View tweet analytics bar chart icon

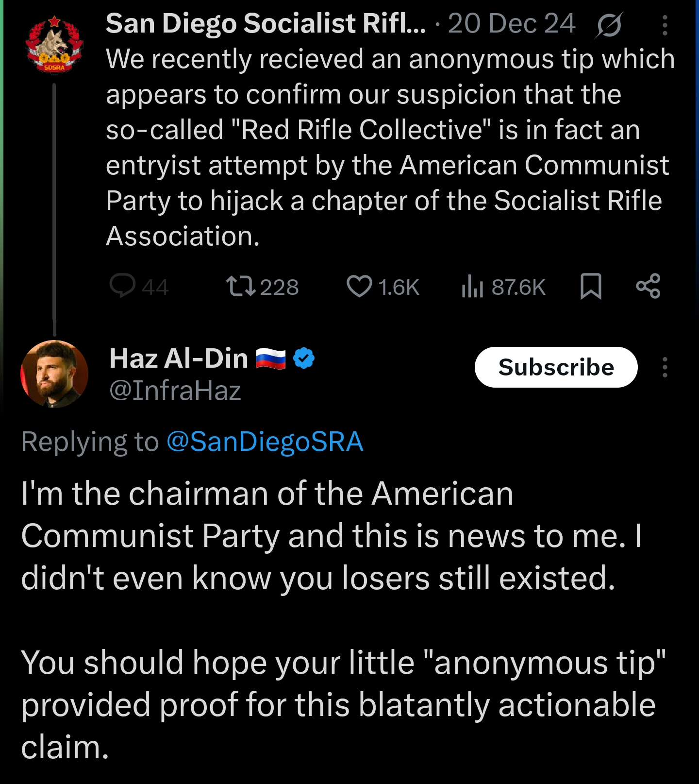[472, 286]
